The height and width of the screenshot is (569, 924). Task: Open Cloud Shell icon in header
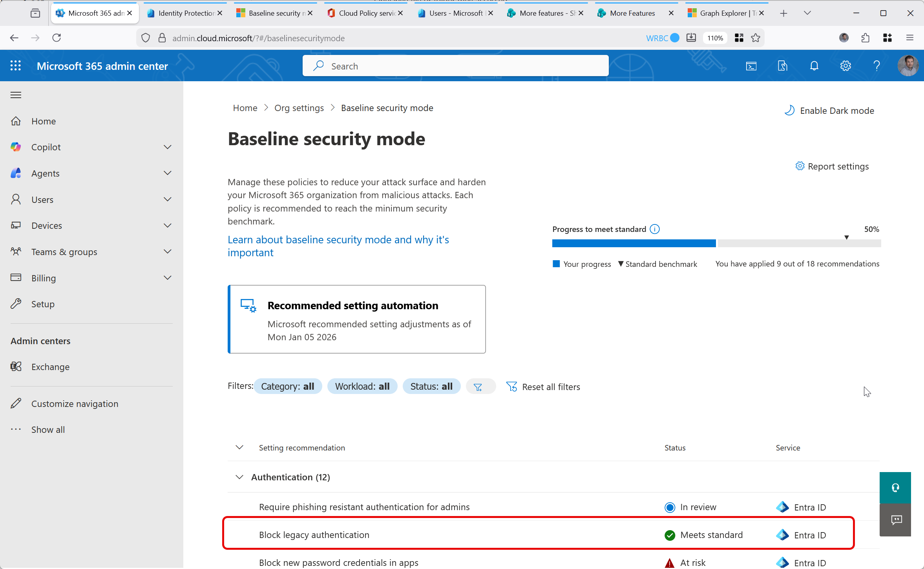point(751,66)
